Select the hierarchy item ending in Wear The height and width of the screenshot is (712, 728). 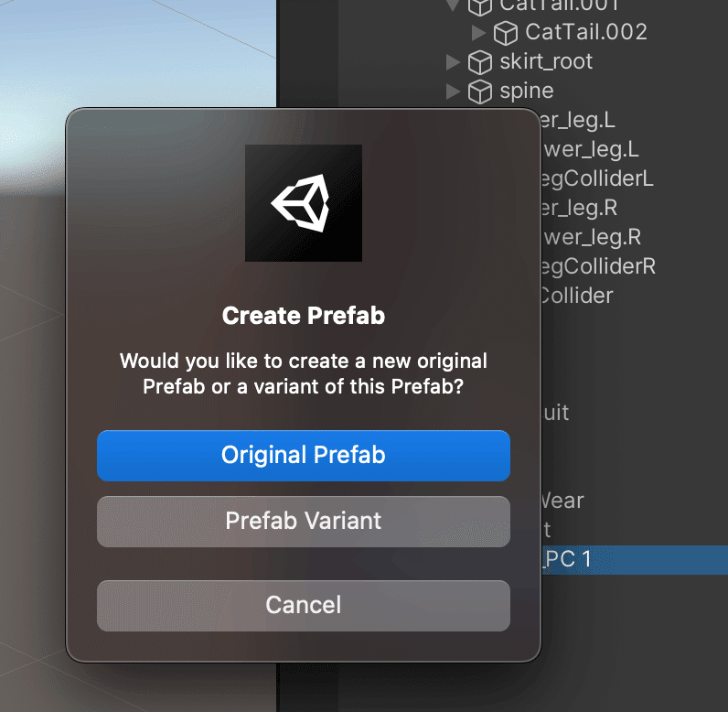[x=562, y=501]
